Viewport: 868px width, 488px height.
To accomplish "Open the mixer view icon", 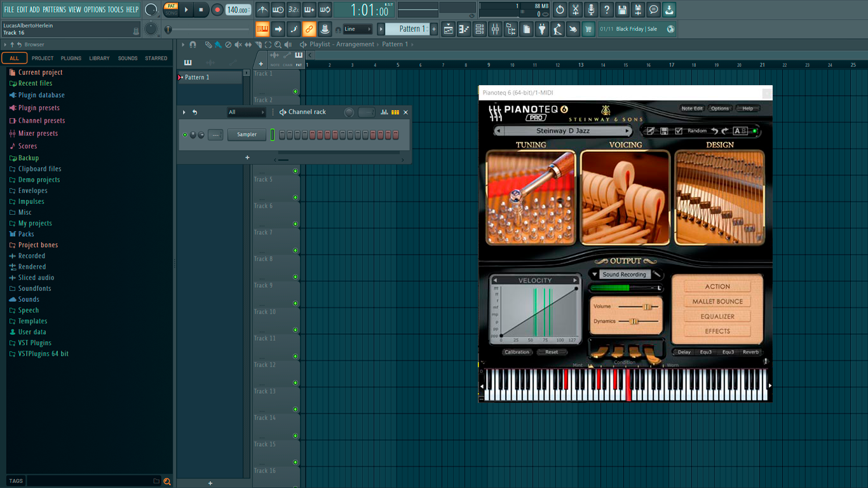I will point(495,29).
